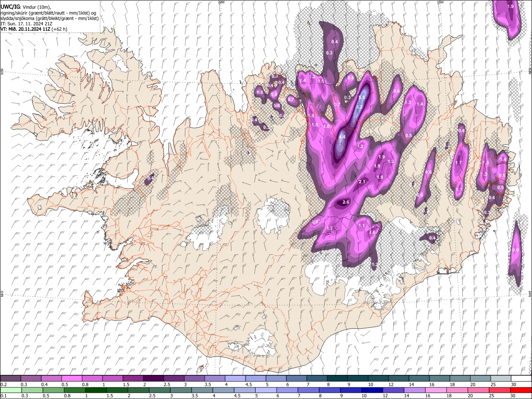Image resolution: width=532 pixels, height=399 pixels.
Task: Select rain scale swatch starting at 20
Action: click(x=478, y=390)
